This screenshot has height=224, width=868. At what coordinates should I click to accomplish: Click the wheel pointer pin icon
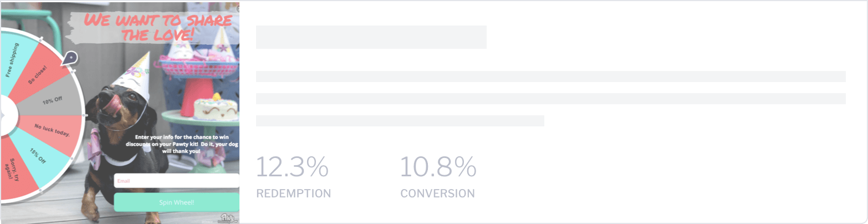tap(70, 60)
